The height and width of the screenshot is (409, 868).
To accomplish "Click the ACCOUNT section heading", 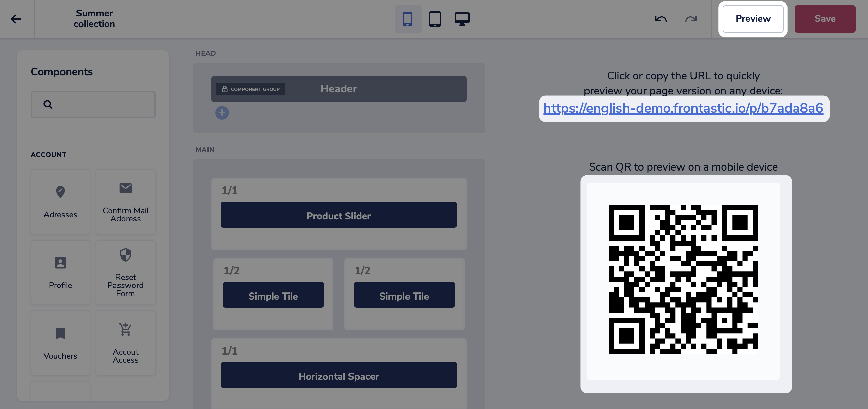I will coord(49,155).
